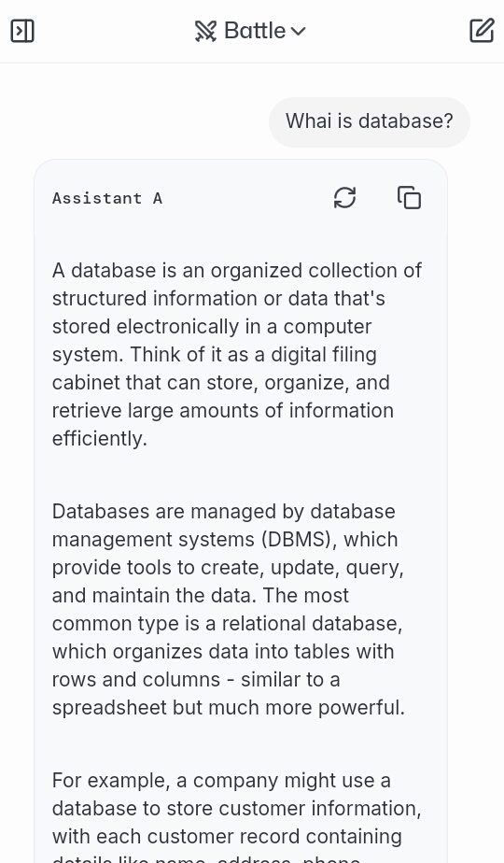
Task: Click the word "efficiently." in the first paragraph
Action: point(100,439)
